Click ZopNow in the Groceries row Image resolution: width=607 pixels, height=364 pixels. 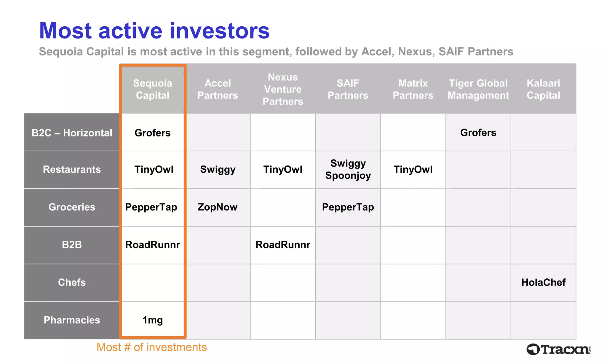tap(218, 207)
